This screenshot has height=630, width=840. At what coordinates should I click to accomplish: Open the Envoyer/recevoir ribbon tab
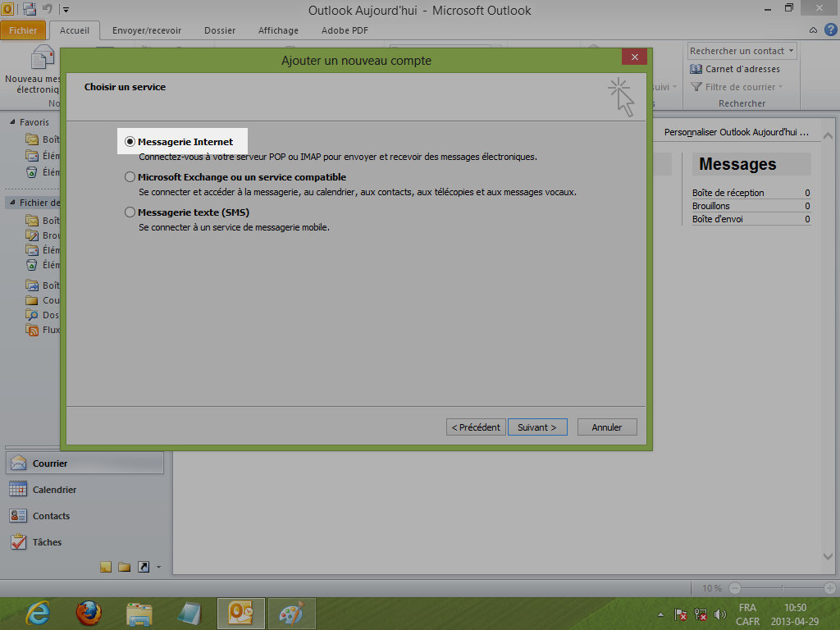(147, 30)
